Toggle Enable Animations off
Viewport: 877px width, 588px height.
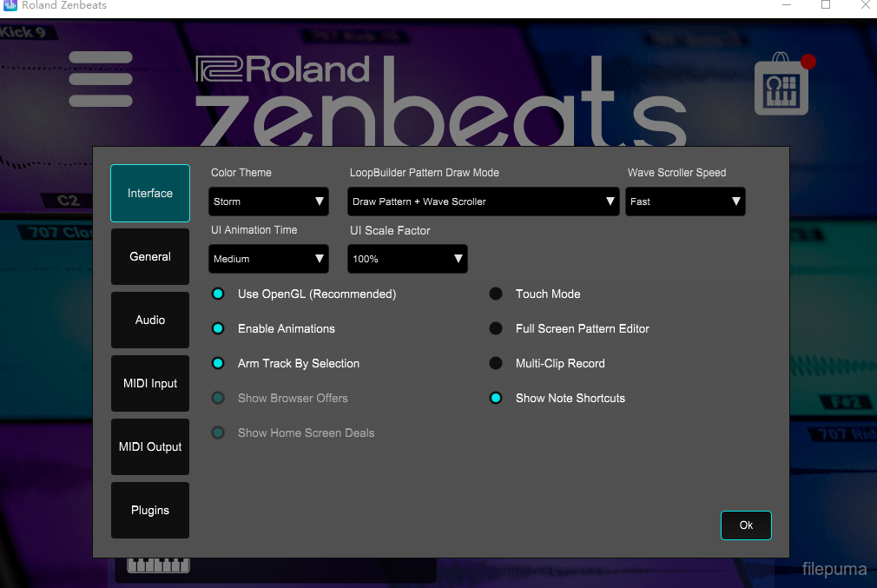pos(219,329)
